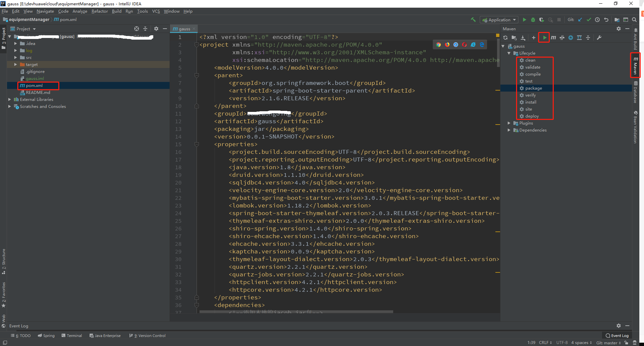Click Execute Maven Goal m icon
This screenshot has height=346, width=644.
point(553,38)
